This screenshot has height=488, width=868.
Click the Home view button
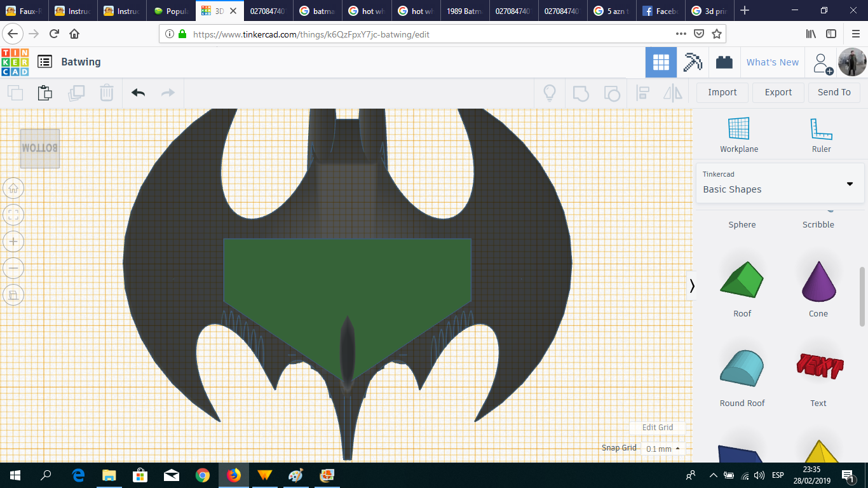point(13,188)
